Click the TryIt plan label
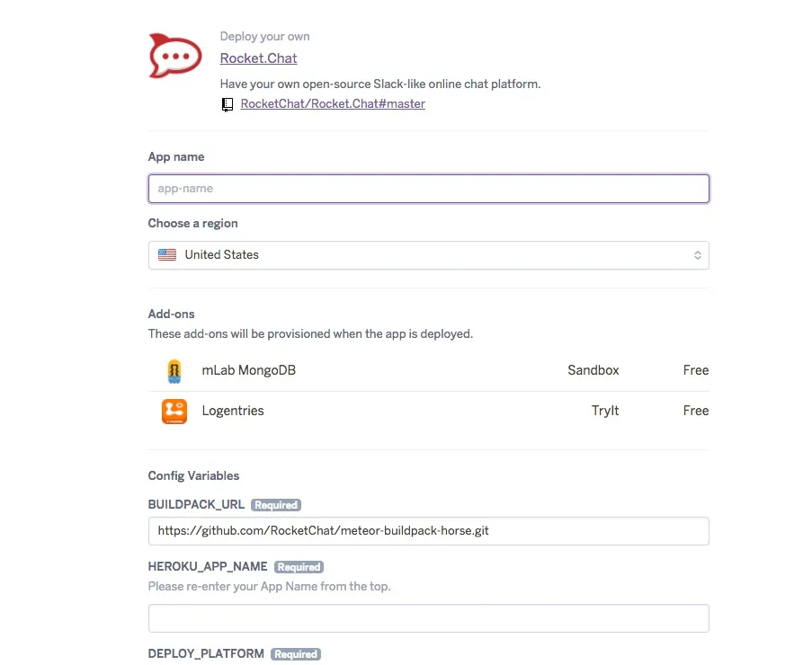The width and height of the screenshot is (812, 665). pyautogui.click(x=605, y=411)
